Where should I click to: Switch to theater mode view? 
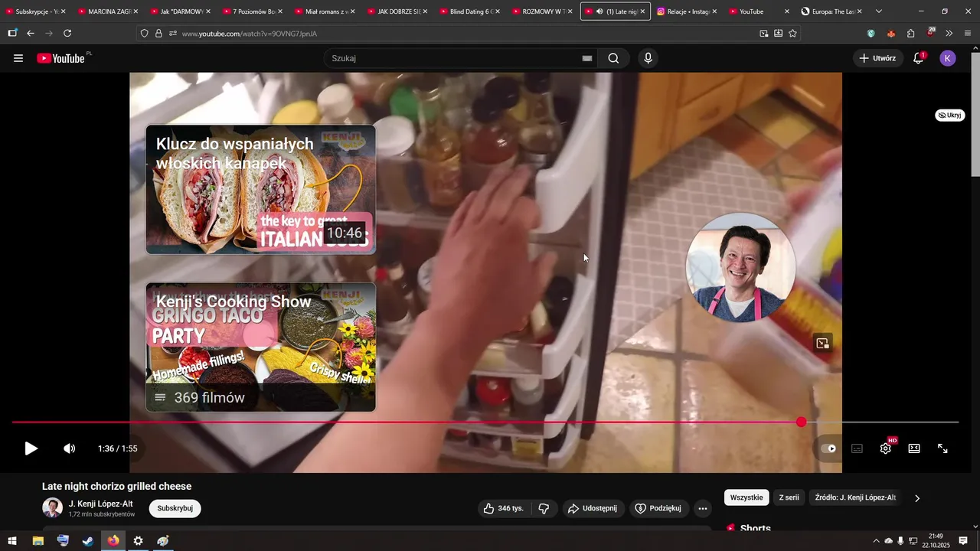point(914,448)
